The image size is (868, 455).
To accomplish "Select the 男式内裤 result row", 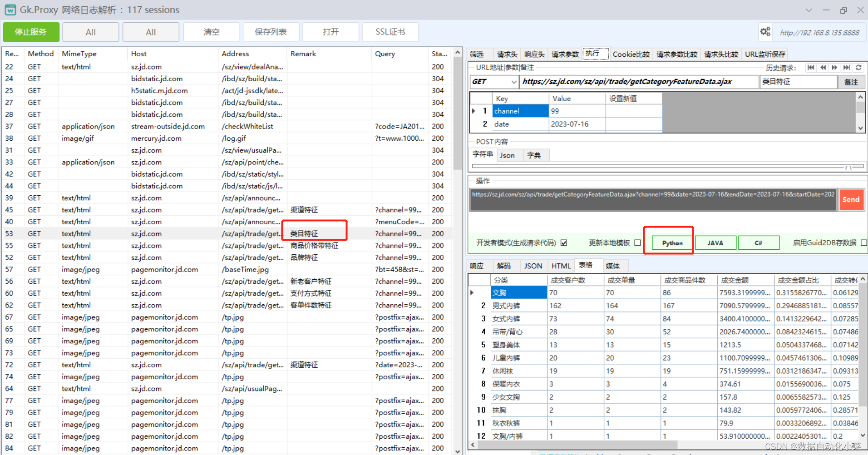I will [x=664, y=306].
